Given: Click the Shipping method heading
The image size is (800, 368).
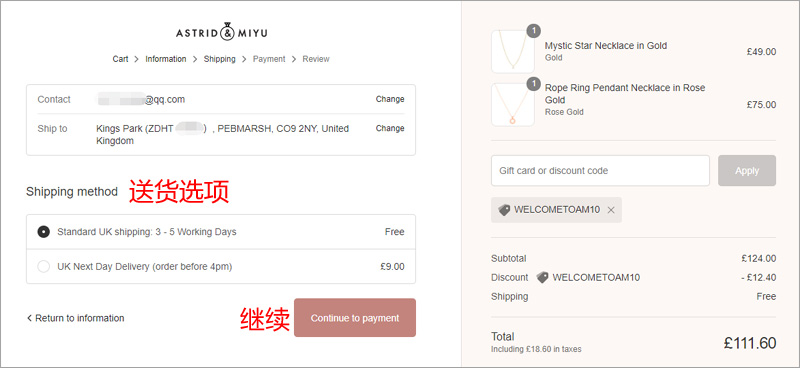Looking at the screenshot, I should 72,192.
